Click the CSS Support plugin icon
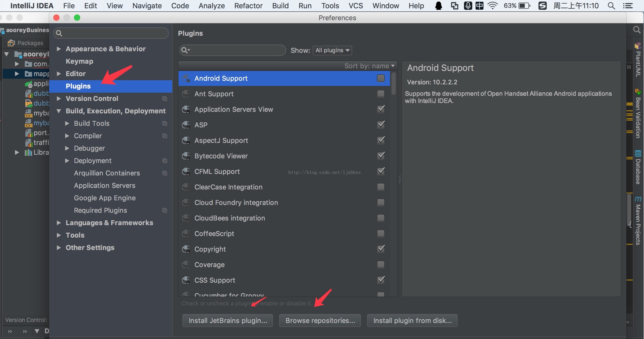Image resolution: width=644 pixels, height=339 pixels. [x=186, y=280]
